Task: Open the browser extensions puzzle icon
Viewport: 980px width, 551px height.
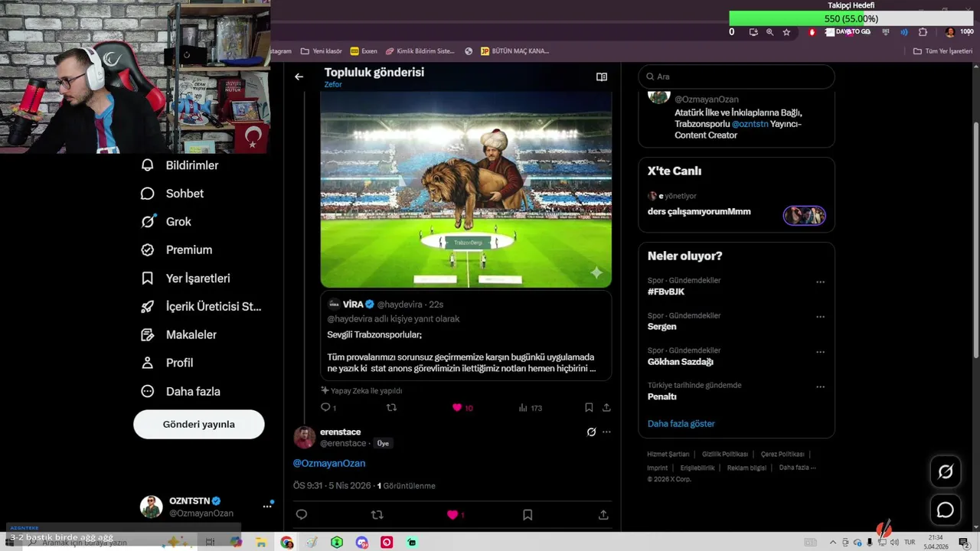Action: pyautogui.click(x=923, y=32)
